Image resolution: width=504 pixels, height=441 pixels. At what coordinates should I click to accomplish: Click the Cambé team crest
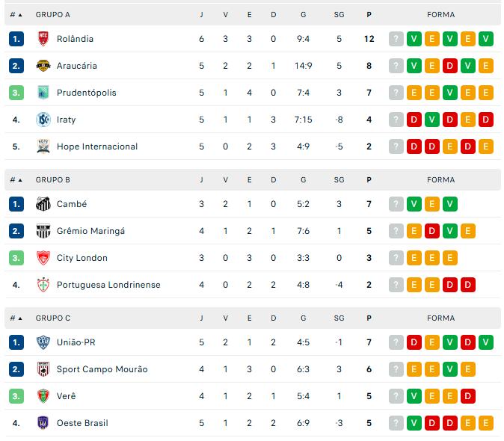pos(43,204)
